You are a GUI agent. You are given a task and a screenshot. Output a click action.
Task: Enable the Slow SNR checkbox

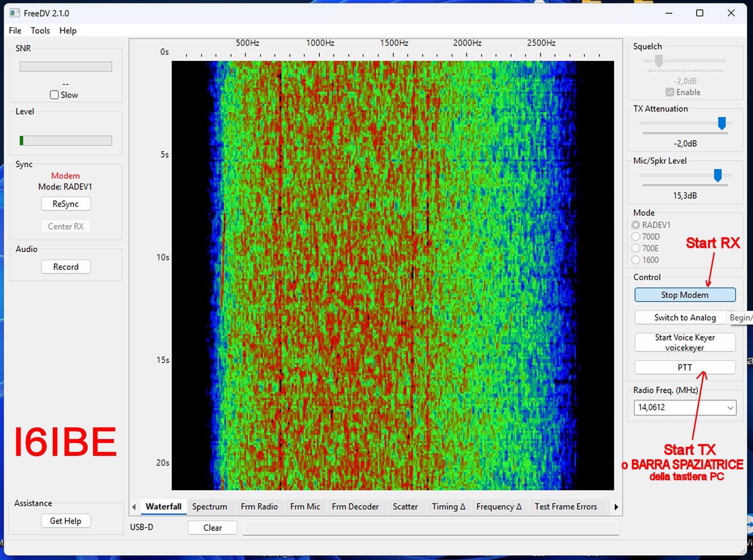tap(54, 95)
